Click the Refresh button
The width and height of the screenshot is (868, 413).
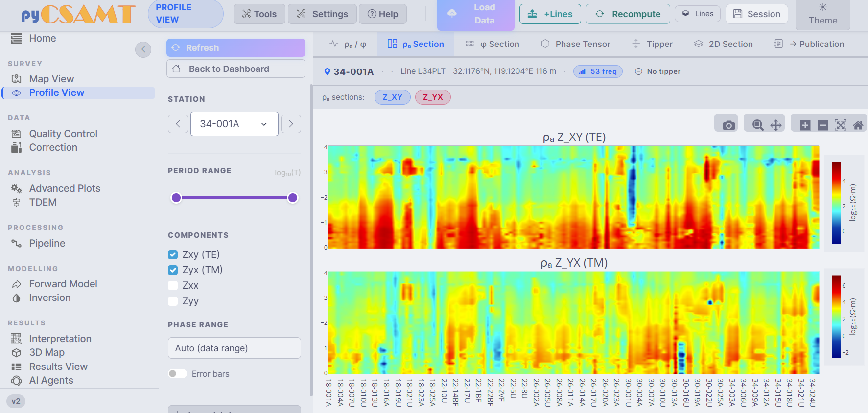[x=235, y=47]
